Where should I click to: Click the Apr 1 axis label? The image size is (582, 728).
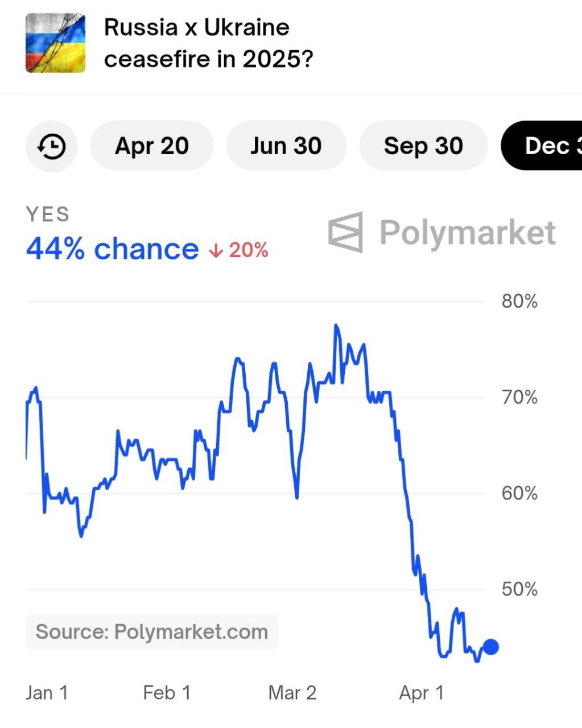[421, 693]
